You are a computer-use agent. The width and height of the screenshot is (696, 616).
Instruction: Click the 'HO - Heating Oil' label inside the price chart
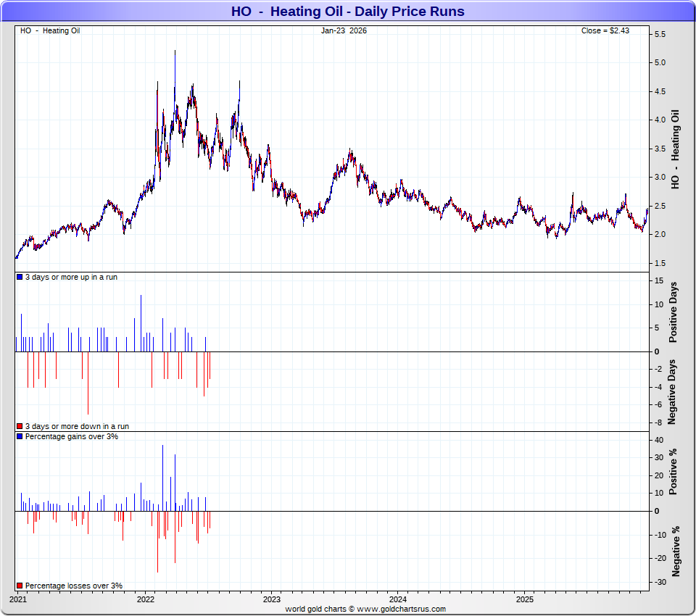(50, 30)
